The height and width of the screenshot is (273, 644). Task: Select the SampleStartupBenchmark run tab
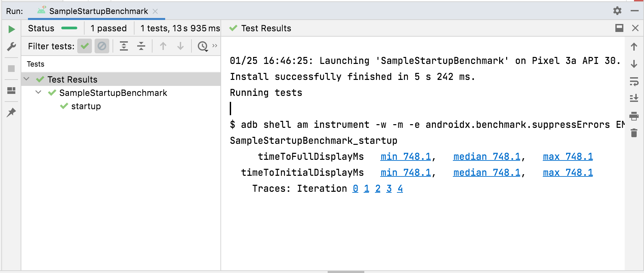(x=98, y=11)
